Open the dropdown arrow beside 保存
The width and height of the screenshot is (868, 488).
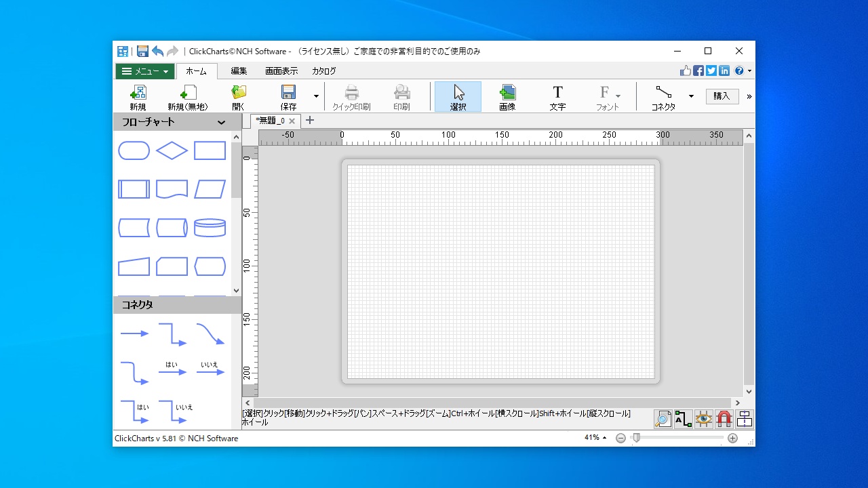click(316, 96)
